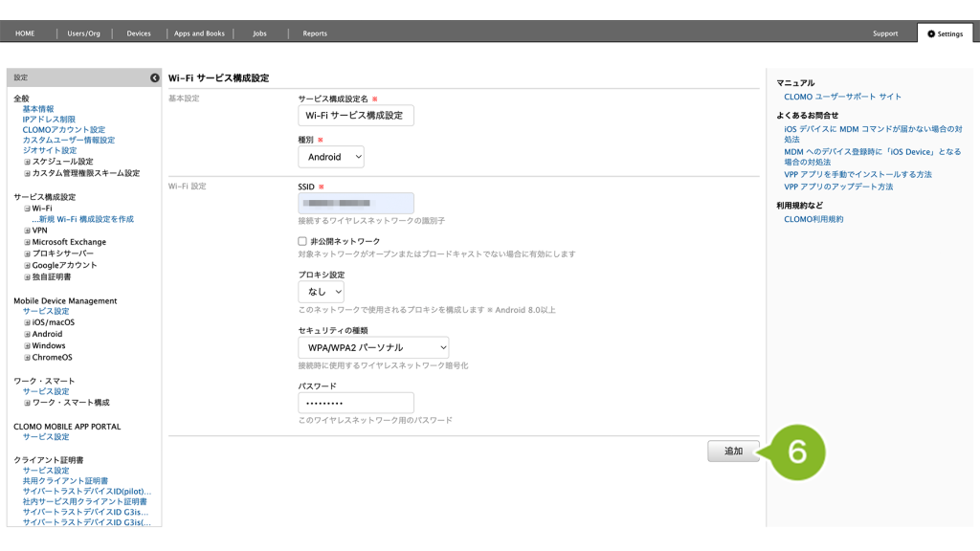Collapse the Wi-Fi tree node icon
980x551 pixels.
click(x=28, y=209)
